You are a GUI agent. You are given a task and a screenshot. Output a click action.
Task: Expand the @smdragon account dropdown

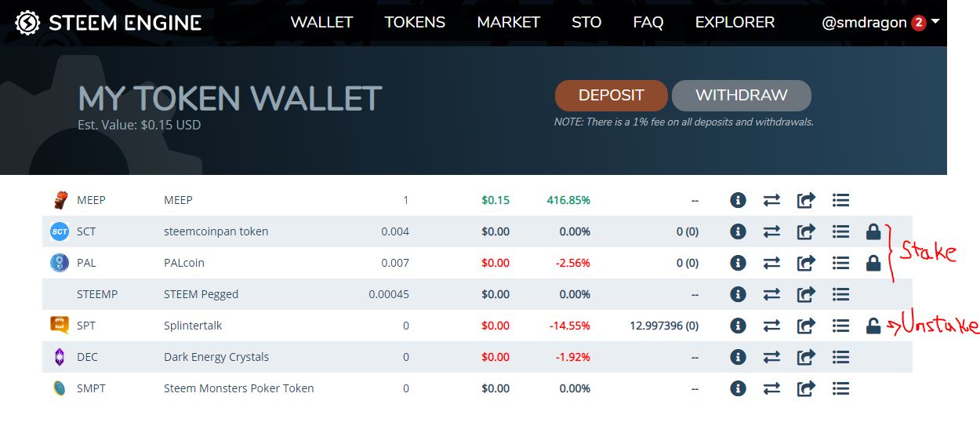(880, 24)
